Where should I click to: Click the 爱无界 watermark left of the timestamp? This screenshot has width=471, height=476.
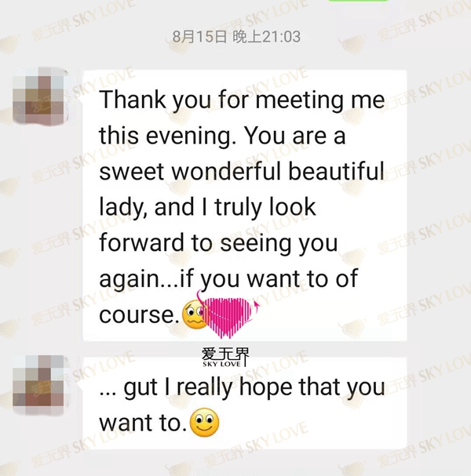[51, 30]
